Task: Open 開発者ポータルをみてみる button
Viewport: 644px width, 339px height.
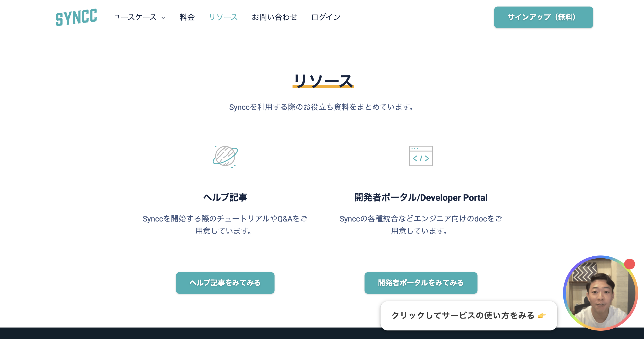Action: click(x=421, y=283)
